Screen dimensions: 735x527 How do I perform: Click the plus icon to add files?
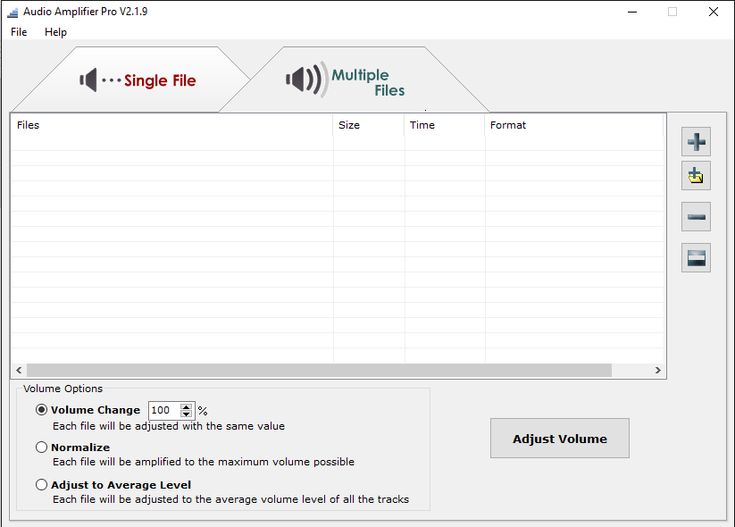click(x=696, y=142)
